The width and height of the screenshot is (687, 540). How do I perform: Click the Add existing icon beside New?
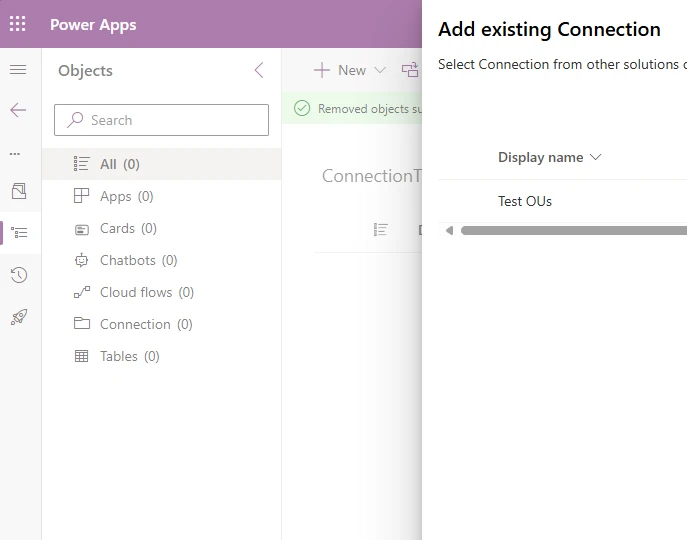(410, 70)
